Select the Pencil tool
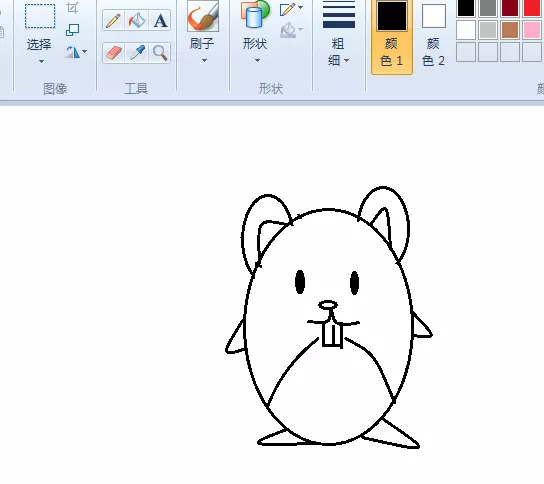The width and height of the screenshot is (544, 484). point(113,20)
